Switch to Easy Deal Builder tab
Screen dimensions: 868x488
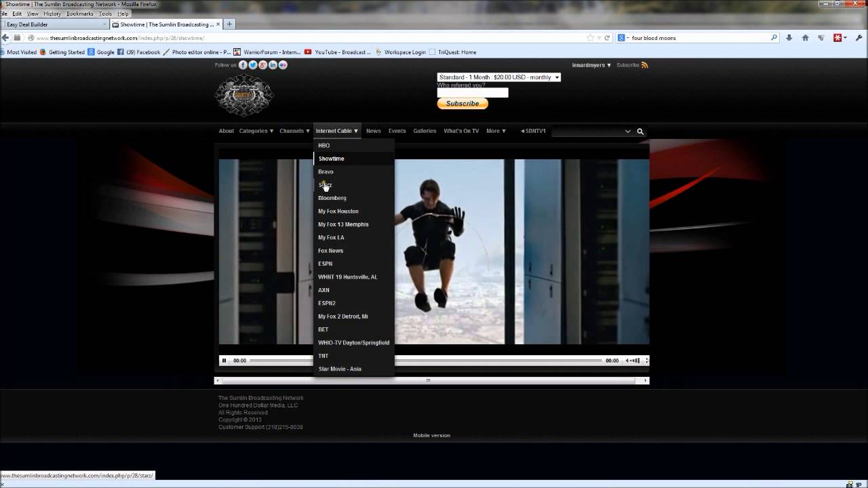tap(54, 24)
